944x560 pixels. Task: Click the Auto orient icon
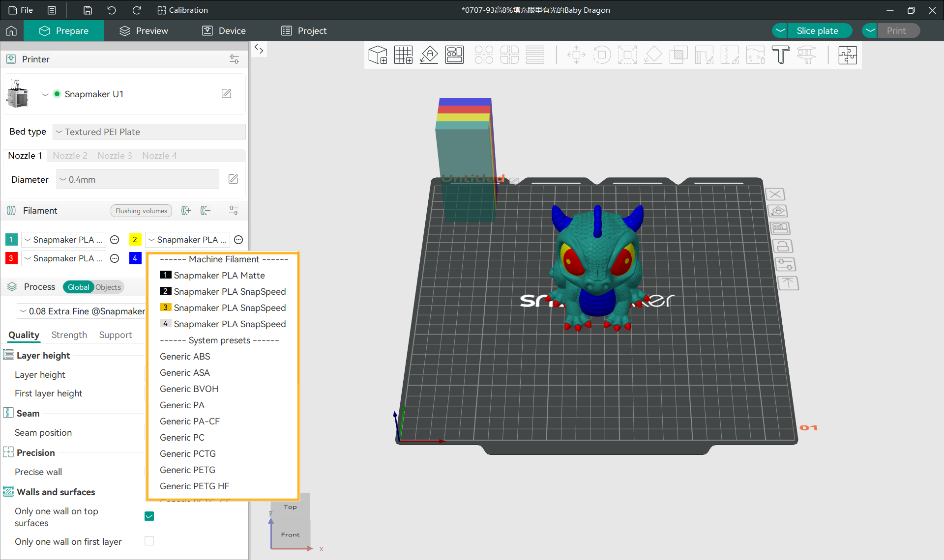(x=429, y=55)
